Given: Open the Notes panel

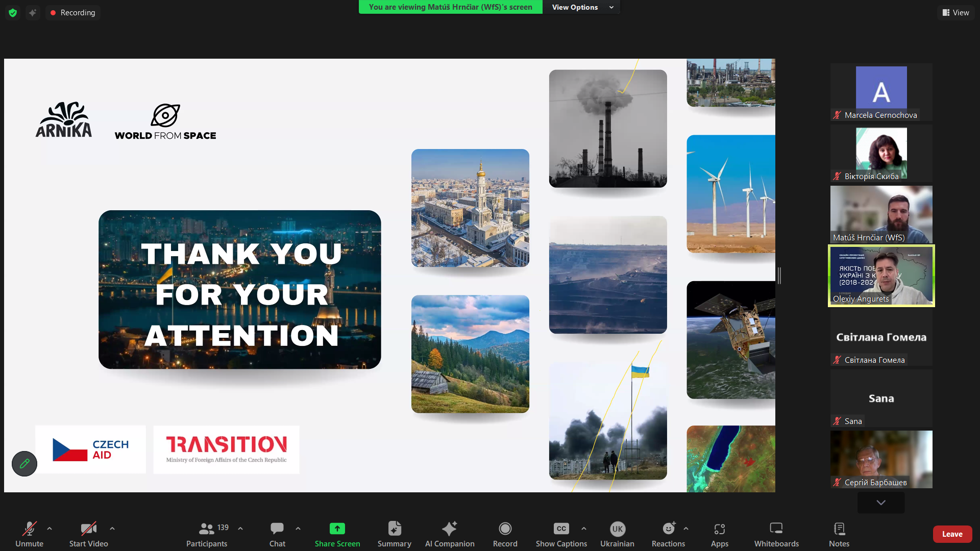Looking at the screenshot, I should click(839, 533).
